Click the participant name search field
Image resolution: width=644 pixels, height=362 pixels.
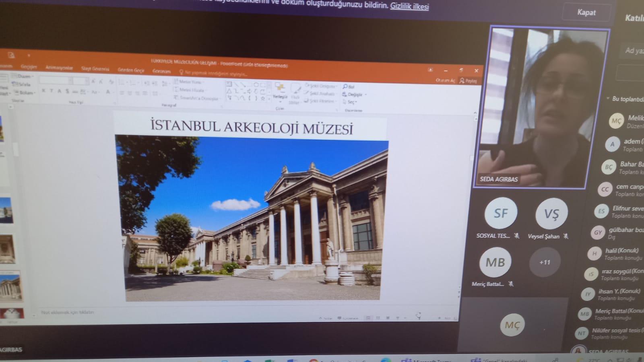pyautogui.click(x=631, y=51)
